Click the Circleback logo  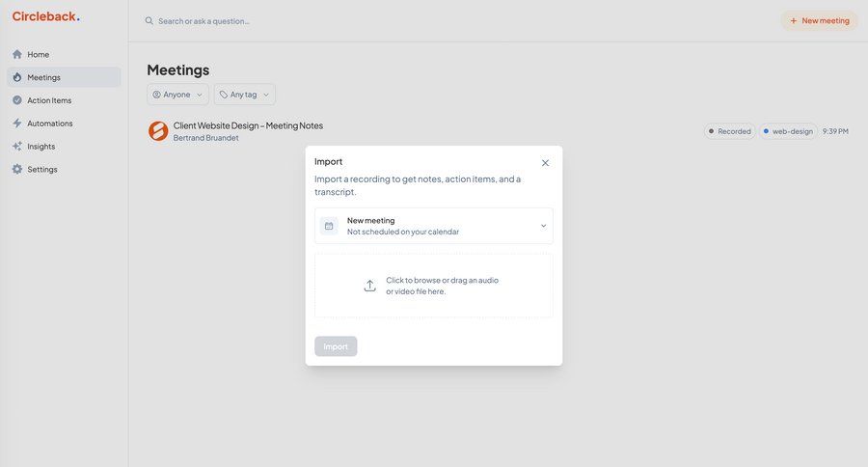45,16
